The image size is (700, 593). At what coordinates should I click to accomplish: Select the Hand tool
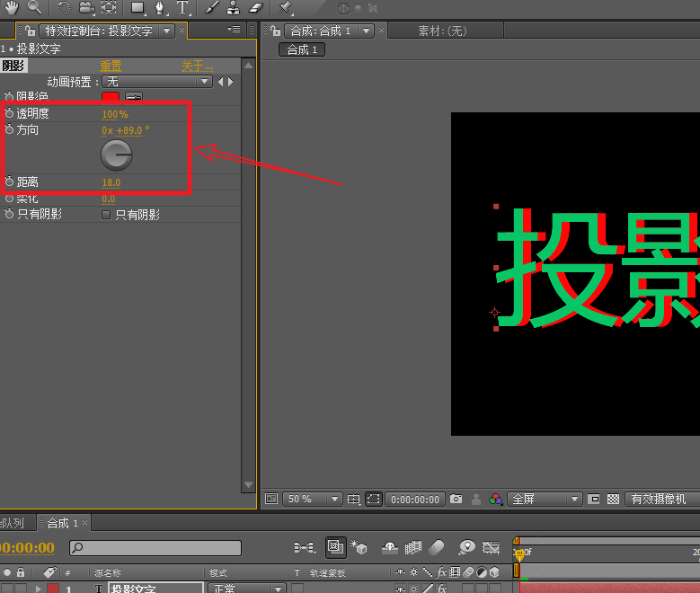point(11,7)
